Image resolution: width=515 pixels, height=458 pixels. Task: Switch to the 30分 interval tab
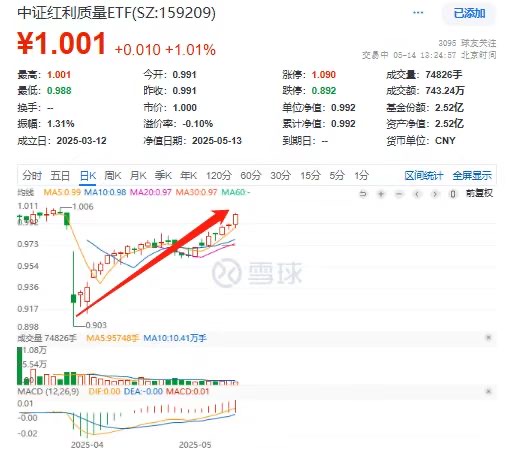pos(280,175)
